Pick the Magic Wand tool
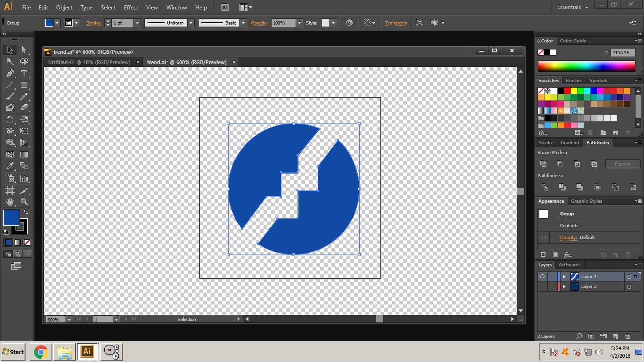The height and width of the screenshot is (362, 644). click(x=9, y=61)
